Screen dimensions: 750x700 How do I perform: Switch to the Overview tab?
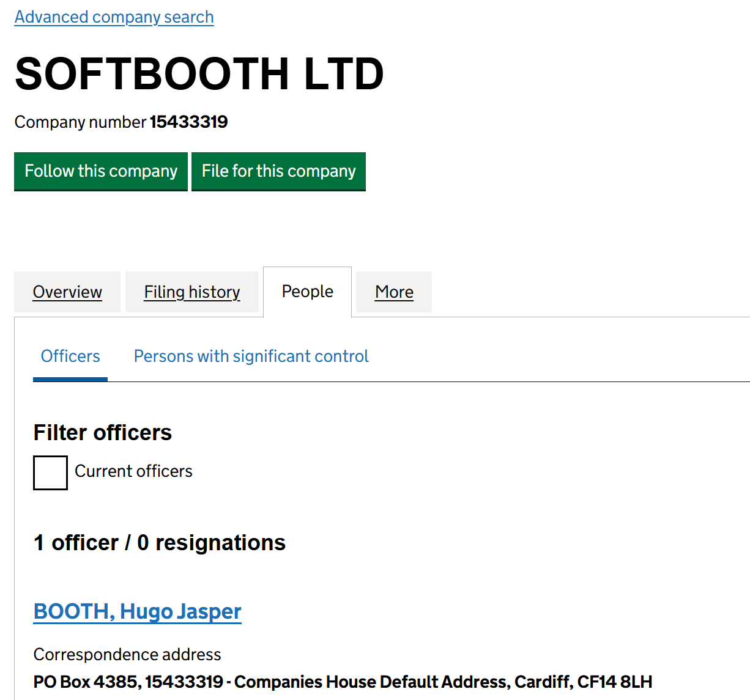67,292
